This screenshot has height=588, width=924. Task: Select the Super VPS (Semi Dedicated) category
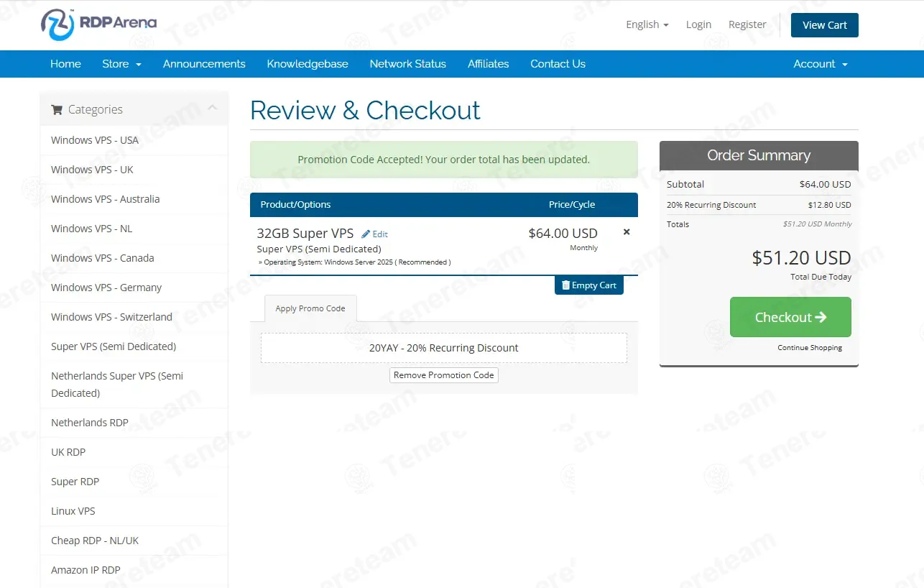[134, 346]
